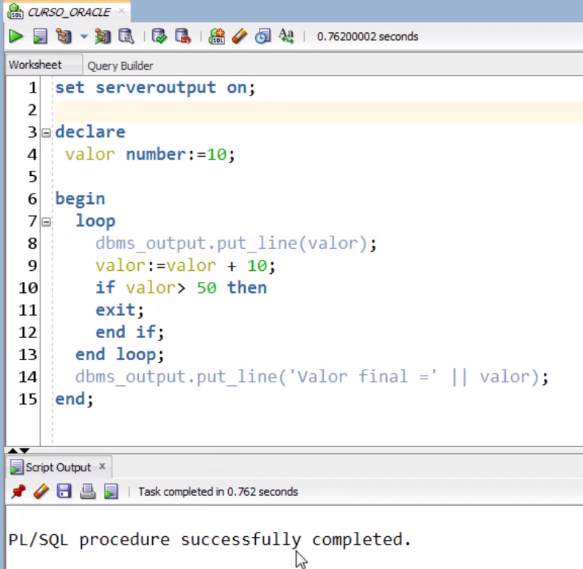Open the SQL History clock icon
The width and height of the screenshot is (583, 569).
pyautogui.click(x=263, y=36)
